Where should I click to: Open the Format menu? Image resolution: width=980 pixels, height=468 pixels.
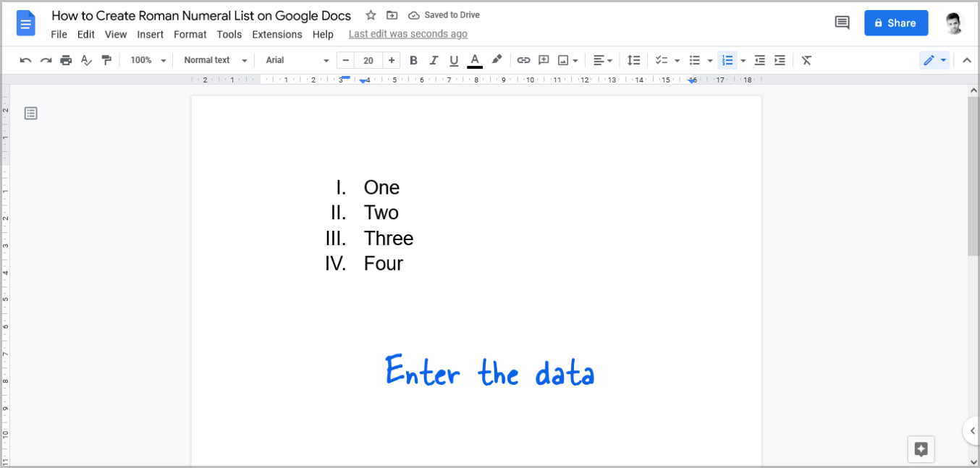(190, 34)
